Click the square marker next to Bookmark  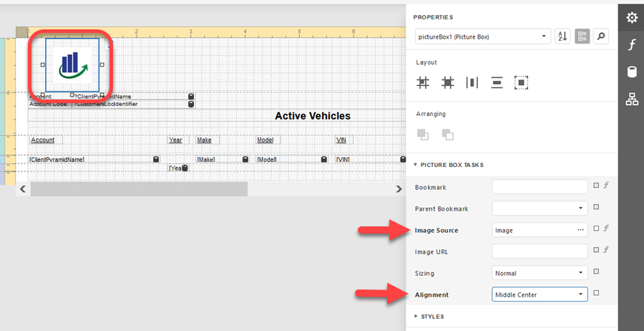596,186
